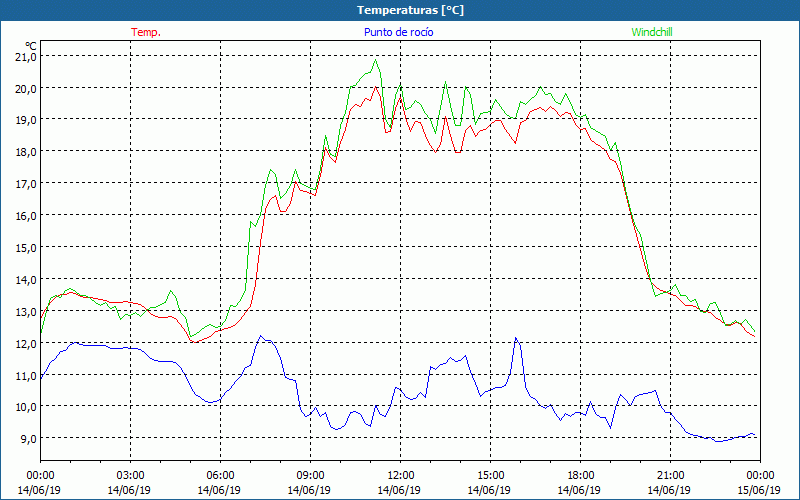Select the red Temp. legend label

pyautogui.click(x=146, y=32)
